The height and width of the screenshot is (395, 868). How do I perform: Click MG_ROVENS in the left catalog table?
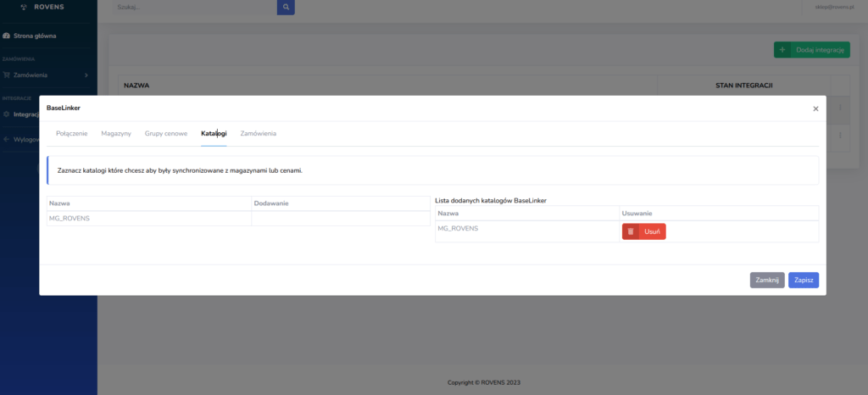pyautogui.click(x=70, y=218)
